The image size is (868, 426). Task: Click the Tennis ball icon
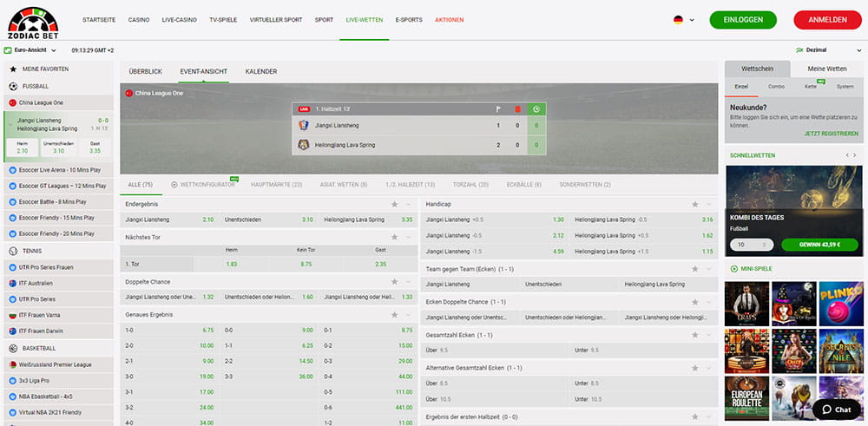(x=13, y=251)
